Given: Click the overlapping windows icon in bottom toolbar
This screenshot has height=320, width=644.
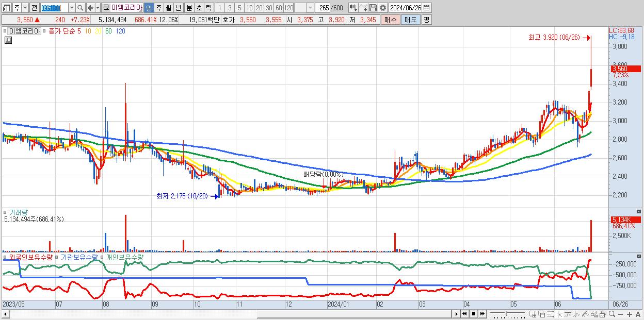Looking at the screenshot, I should pyautogui.click(x=542, y=314).
